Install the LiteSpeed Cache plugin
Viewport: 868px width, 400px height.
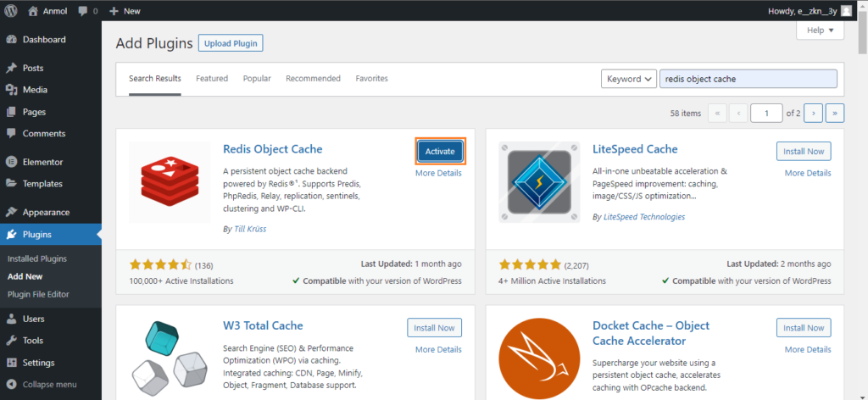[804, 151]
